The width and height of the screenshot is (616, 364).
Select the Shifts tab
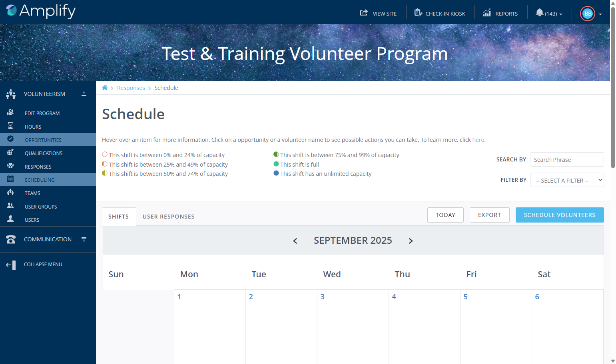119,217
